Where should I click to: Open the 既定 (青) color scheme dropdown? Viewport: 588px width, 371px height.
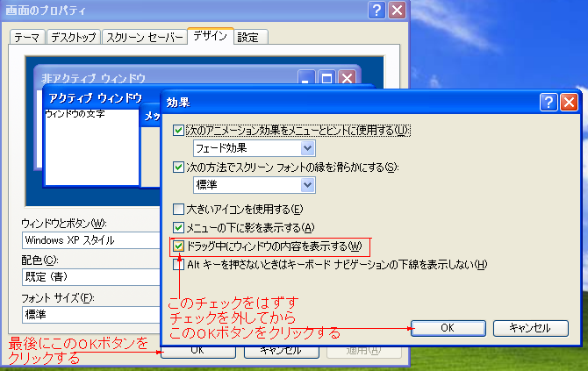point(88,277)
